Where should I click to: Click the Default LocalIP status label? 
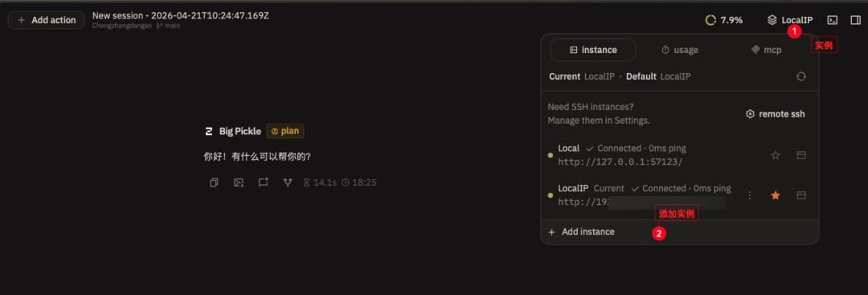(x=658, y=76)
